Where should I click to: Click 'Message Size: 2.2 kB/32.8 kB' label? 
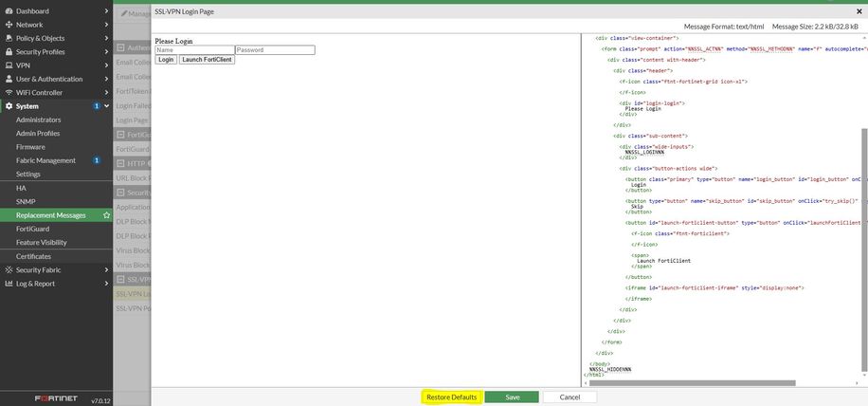815,26
